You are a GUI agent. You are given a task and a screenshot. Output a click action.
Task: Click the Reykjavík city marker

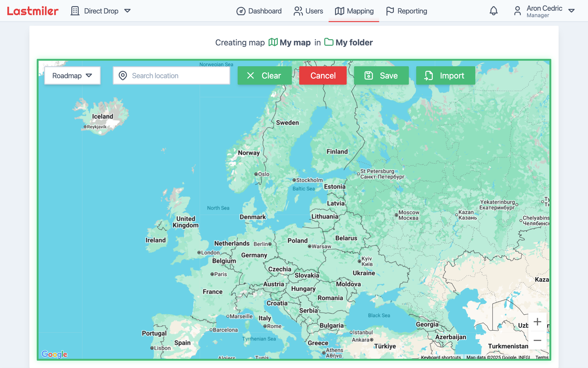(x=85, y=127)
